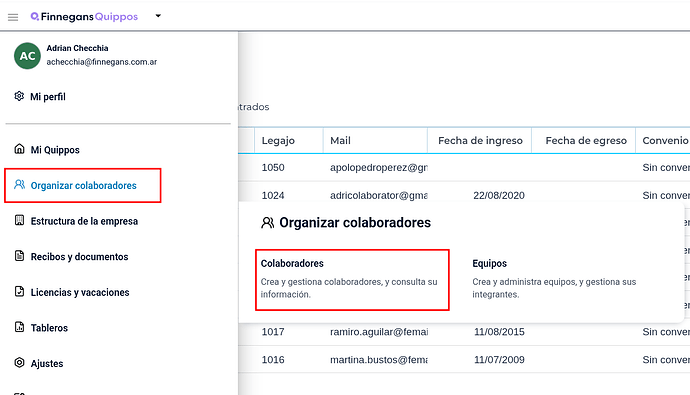Click the email achecchia@finnegans.com.ar

point(102,62)
